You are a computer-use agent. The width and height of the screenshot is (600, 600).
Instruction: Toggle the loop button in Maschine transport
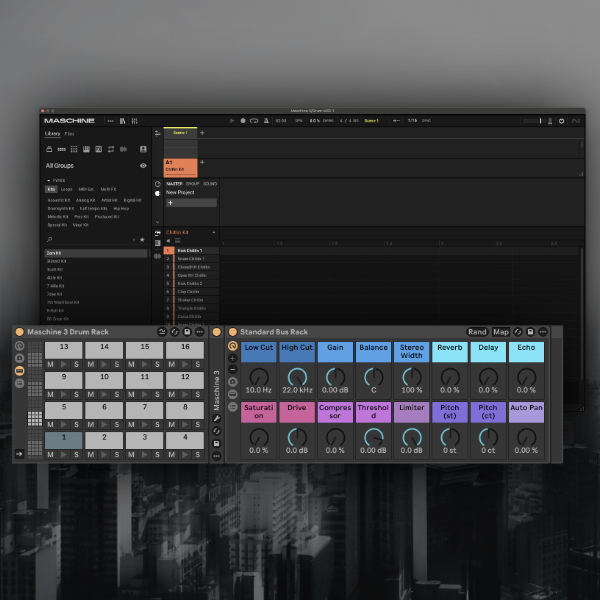tap(254, 121)
